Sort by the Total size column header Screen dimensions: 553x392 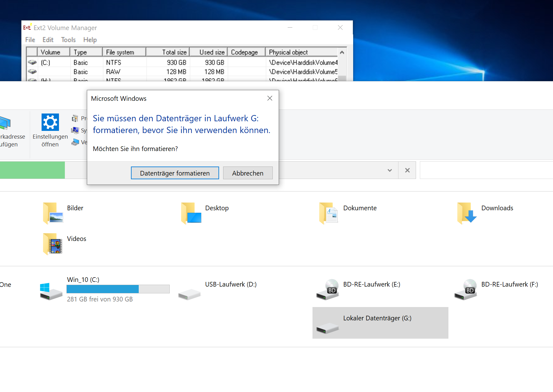pyautogui.click(x=168, y=52)
